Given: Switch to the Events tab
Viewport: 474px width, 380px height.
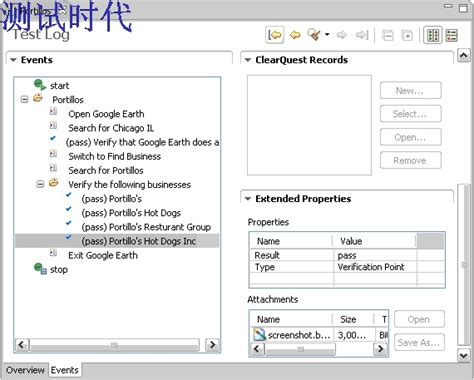Looking at the screenshot, I should pos(65,370).
